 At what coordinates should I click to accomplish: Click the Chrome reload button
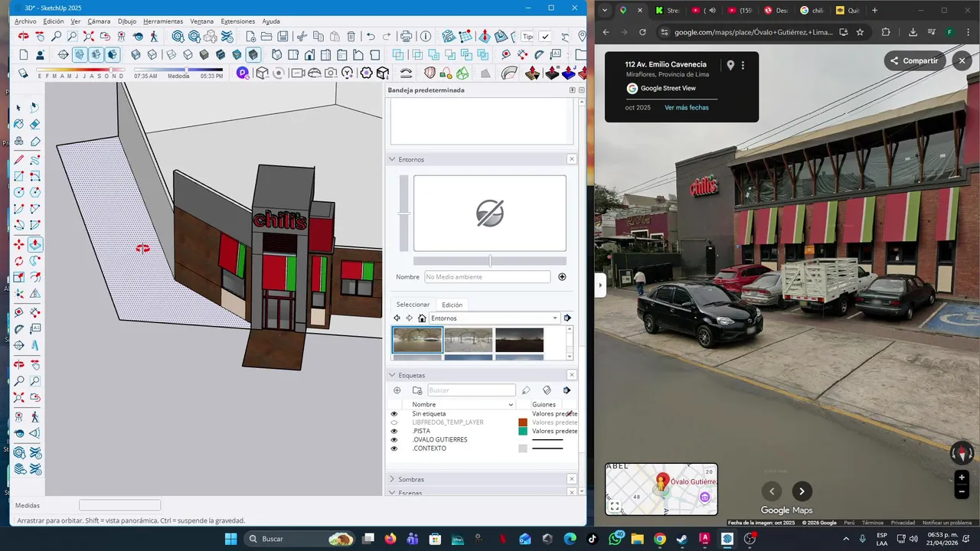(642, 32)
